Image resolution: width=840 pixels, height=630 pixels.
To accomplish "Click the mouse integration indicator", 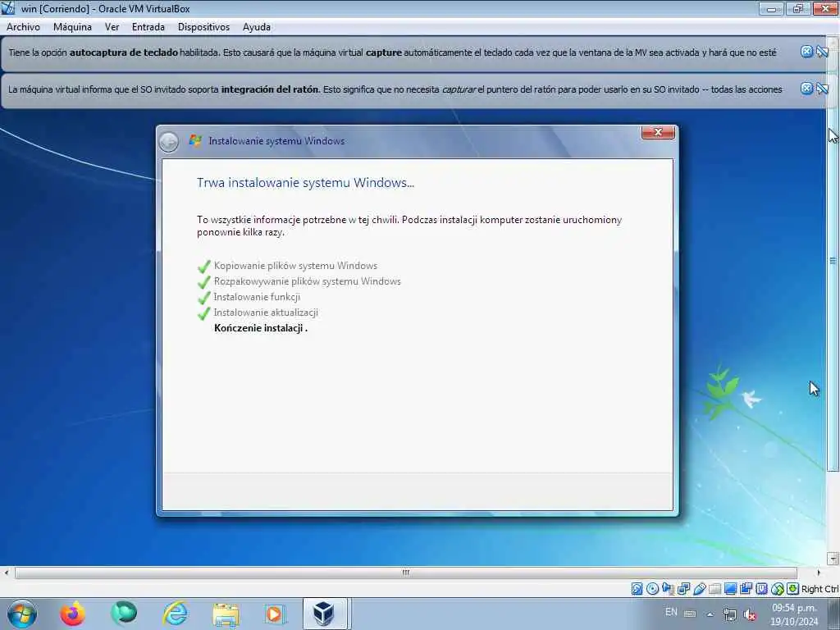I will tap(778, 589).
